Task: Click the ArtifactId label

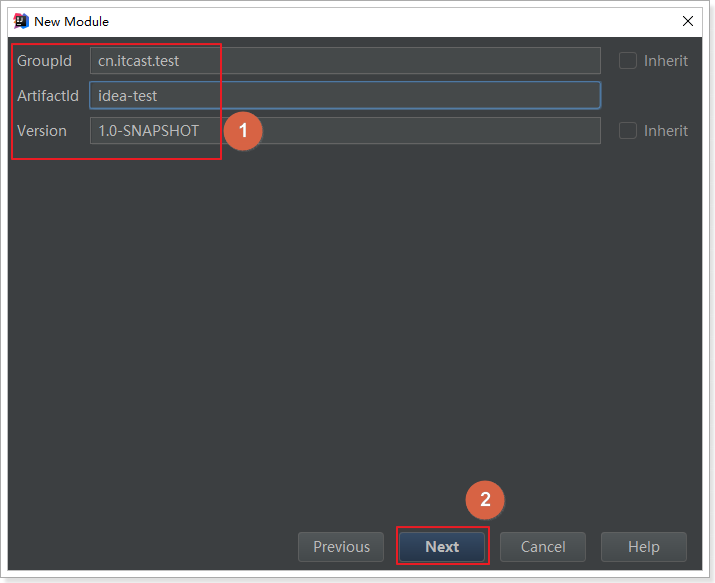Action: [x=48, y=96]
